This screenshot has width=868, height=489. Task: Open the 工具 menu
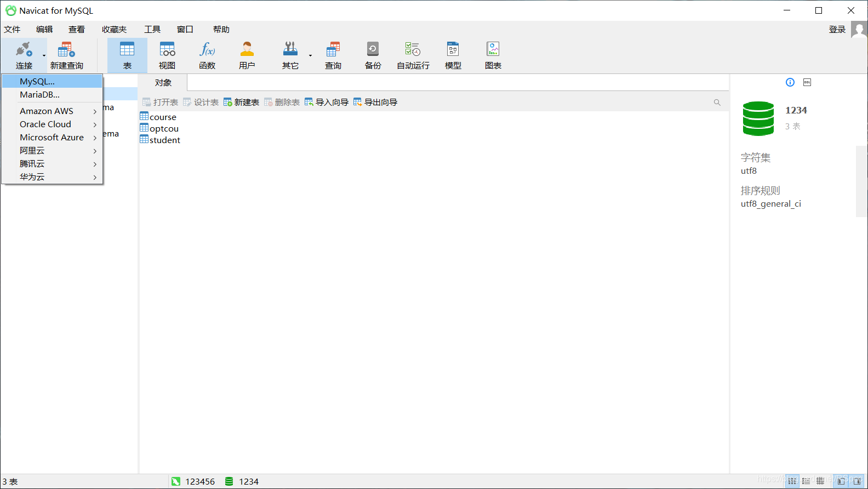click(152, 30)
